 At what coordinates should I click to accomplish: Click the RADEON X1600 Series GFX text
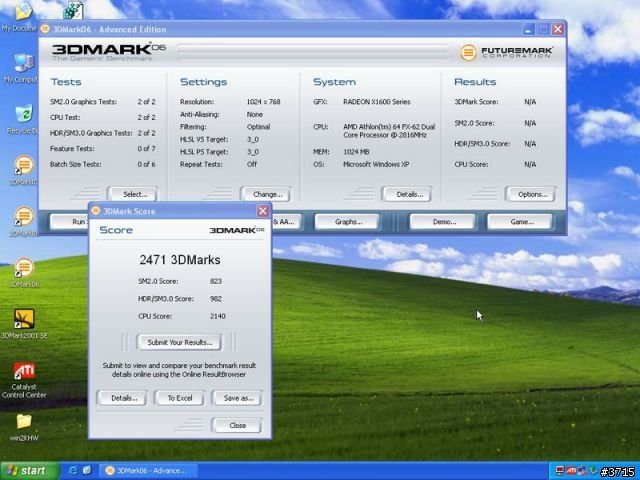[376, 102]
